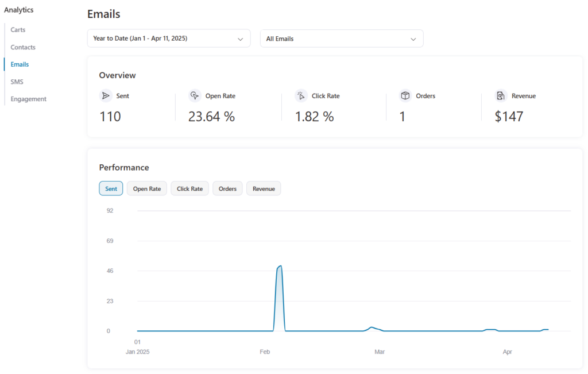Select Emails in the Analytics sidebar
Viewport: 588px width, 374px height.
click(20, 64)
